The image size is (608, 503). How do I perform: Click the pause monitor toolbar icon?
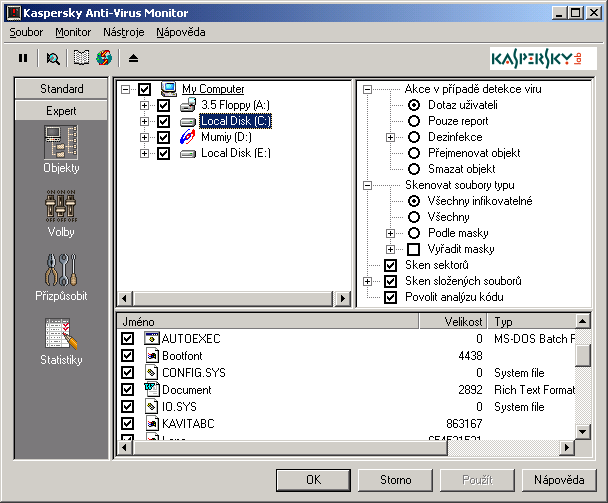(23, 58)
